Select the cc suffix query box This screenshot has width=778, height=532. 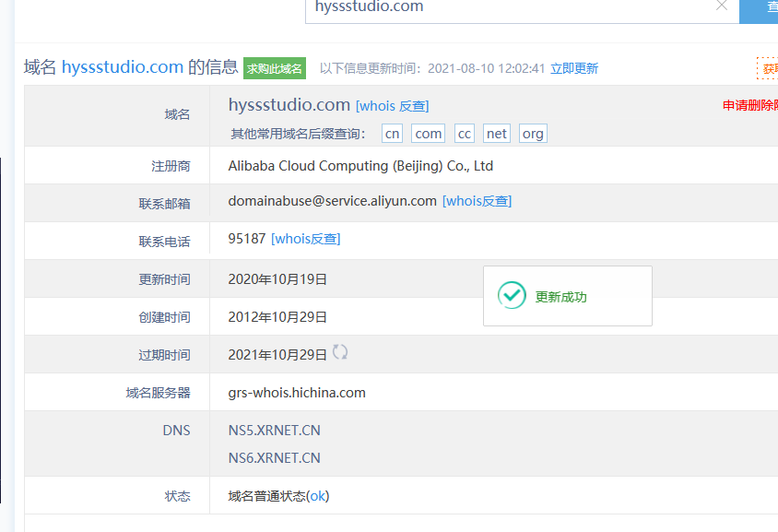click(465, 134)
